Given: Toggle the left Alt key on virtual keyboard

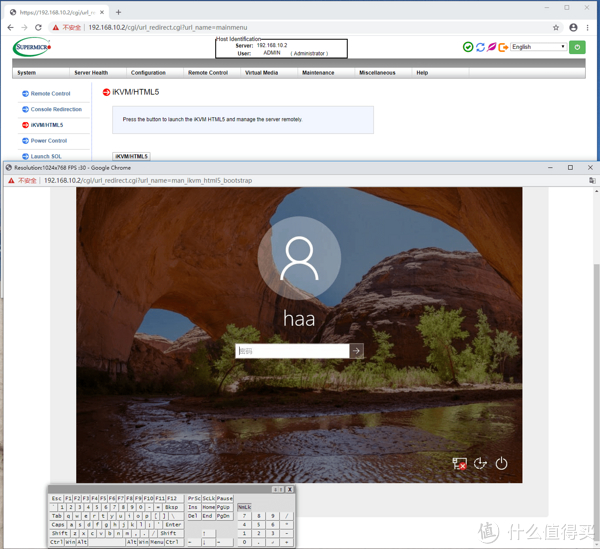Looking at the screenshot, I should 82,542.
